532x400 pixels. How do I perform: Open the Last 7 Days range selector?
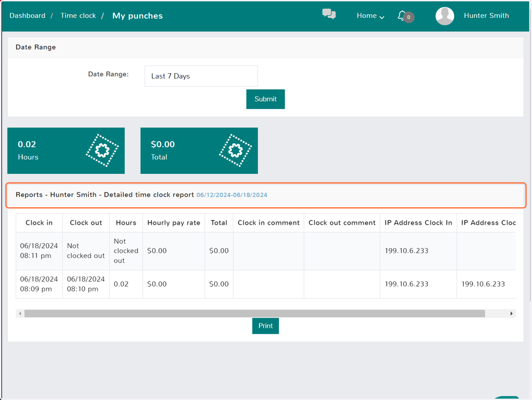(x=201, y=76)
